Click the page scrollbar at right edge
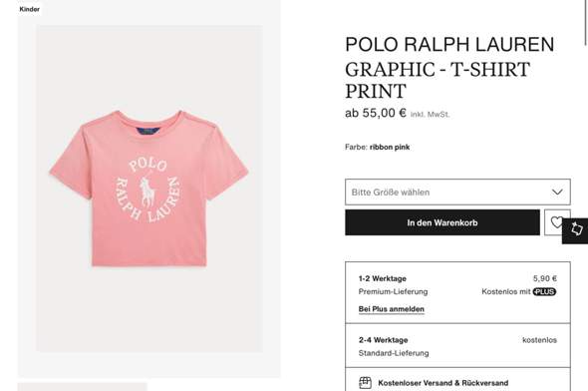The height and width of the screenshot is (391, 588). point(586,23)
